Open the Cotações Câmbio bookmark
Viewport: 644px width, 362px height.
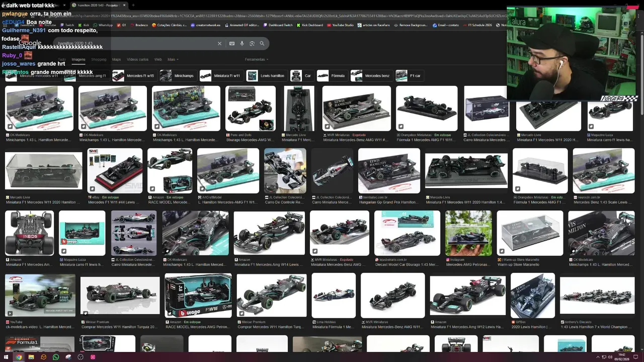pyautogui.click(x=170, y=25)
